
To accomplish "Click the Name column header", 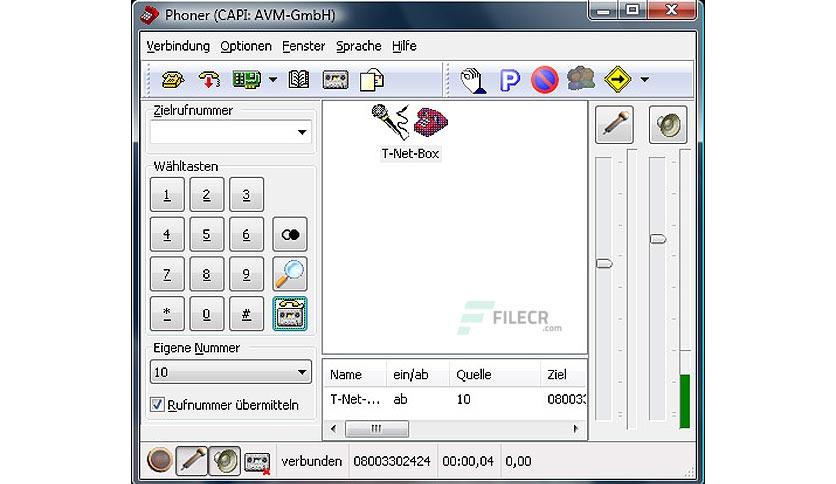I will coord(355,375).
